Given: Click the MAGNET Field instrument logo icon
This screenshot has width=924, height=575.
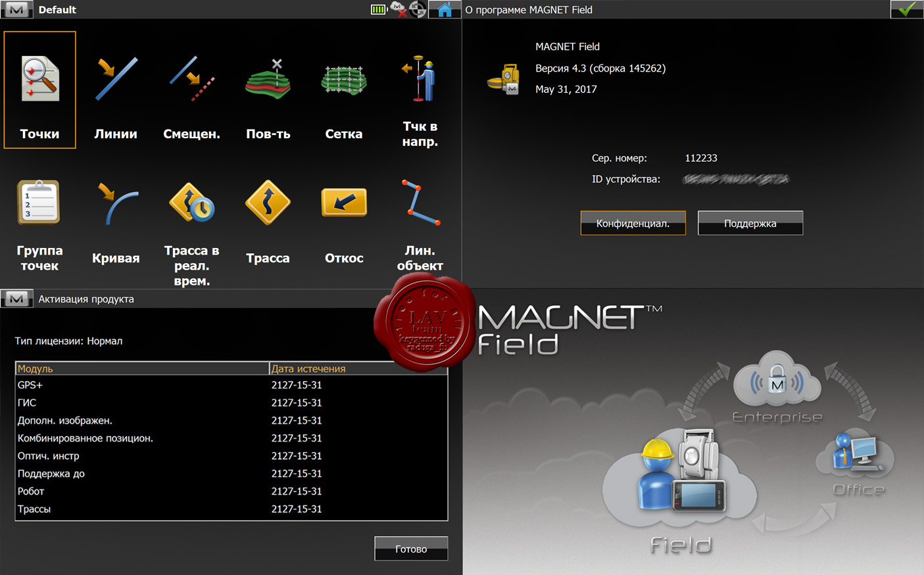Looking at the screenshot, I should (x=504, y=80).
